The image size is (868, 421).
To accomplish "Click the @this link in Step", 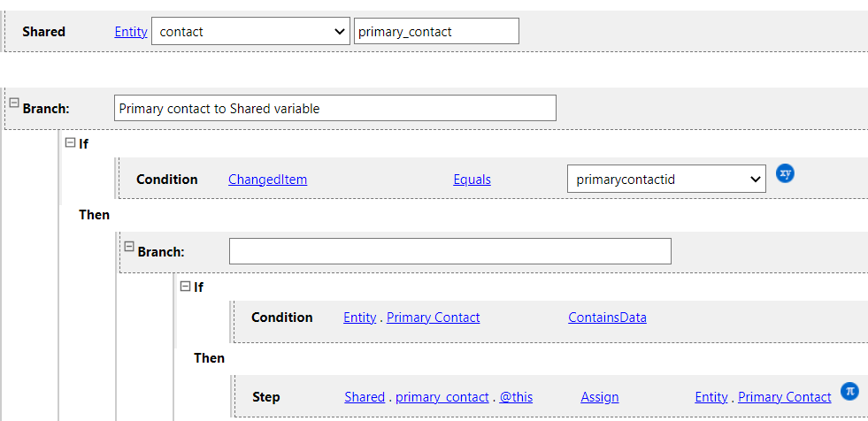I will click(x=516, y=397).
